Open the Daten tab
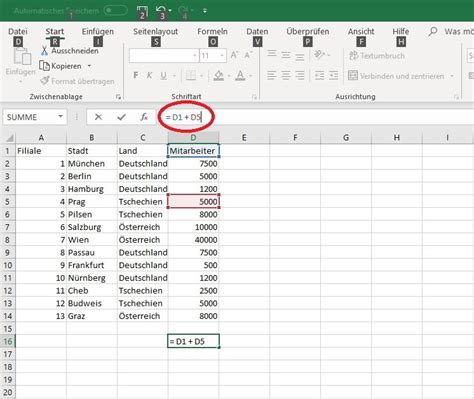The image size is (474, 399). pyautogui.click(x=257, y=31)
